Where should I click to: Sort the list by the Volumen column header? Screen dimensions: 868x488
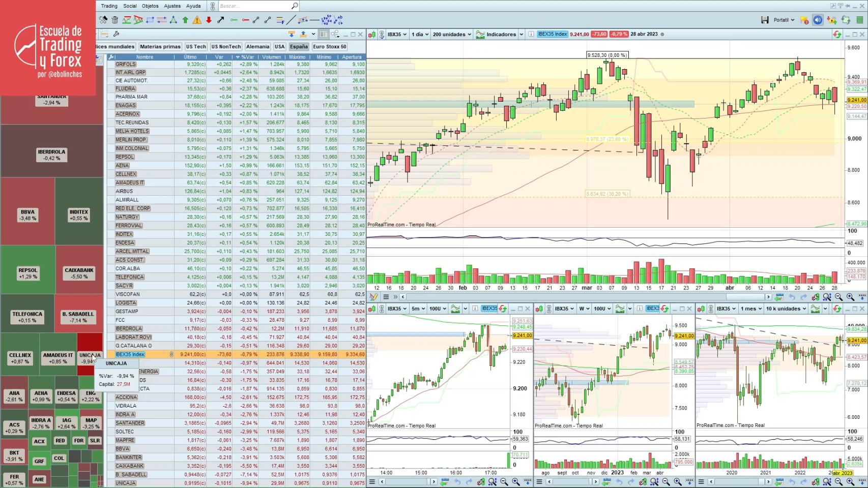point(272,57)
